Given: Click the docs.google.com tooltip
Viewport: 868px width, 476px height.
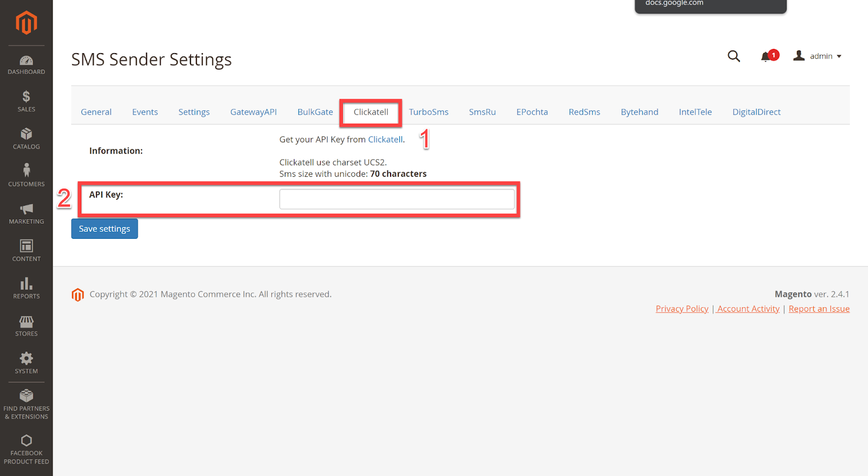Looking at the screenshot, I should point(710,5).
